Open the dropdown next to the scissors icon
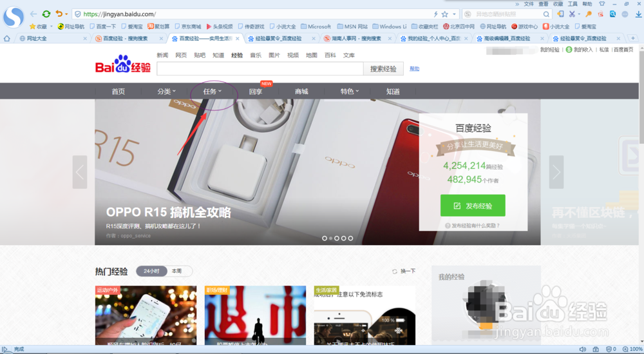 579,14
